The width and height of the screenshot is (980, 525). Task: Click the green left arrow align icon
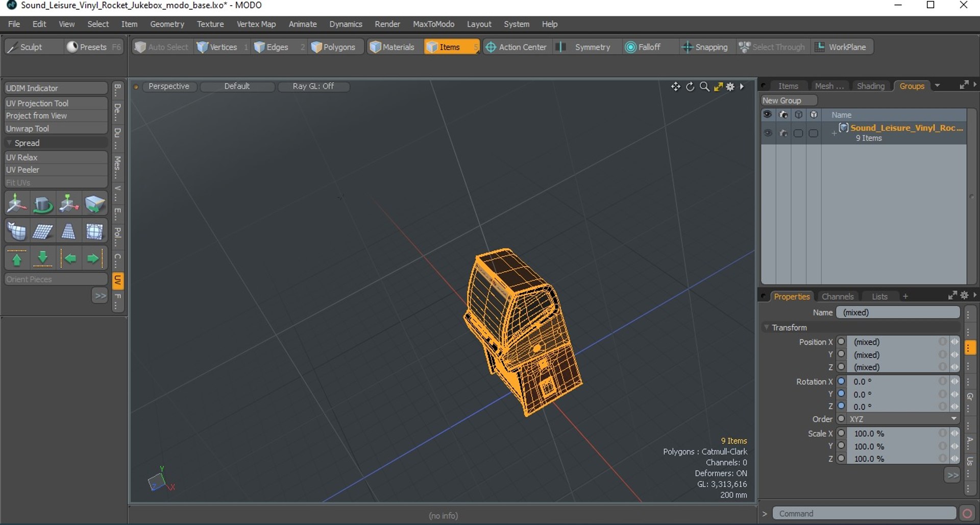click(68, 259)
